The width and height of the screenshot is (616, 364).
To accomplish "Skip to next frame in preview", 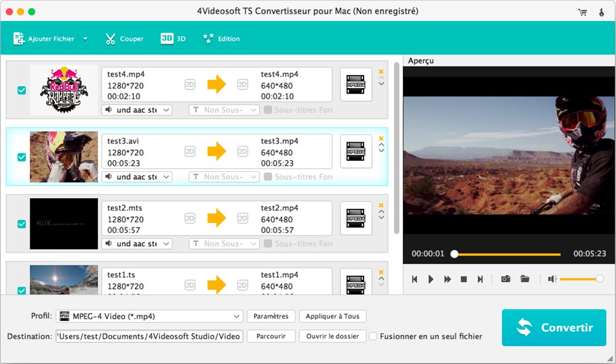I will [x=480, y=279].
